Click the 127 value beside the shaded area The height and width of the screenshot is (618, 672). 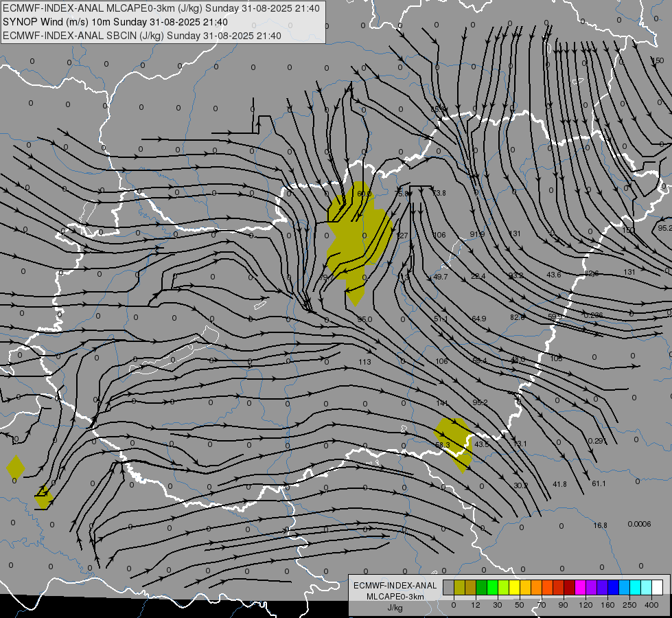402,236
